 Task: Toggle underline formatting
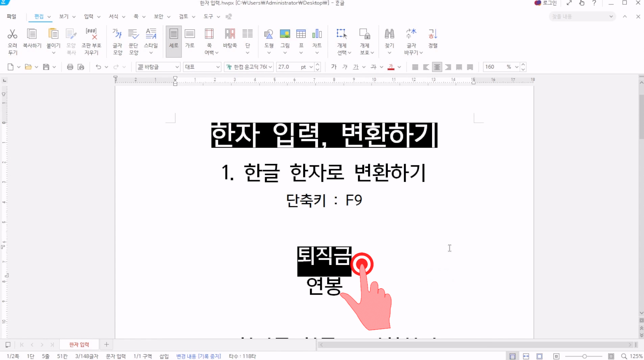356,67
